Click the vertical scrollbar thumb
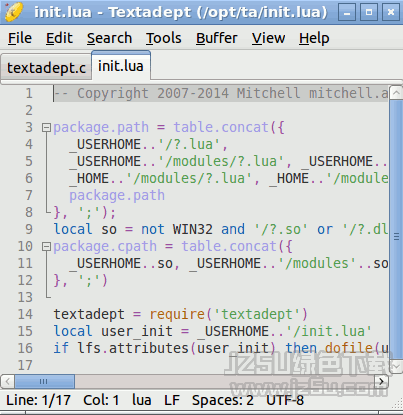403x415 pixels. tap(396, 229)
